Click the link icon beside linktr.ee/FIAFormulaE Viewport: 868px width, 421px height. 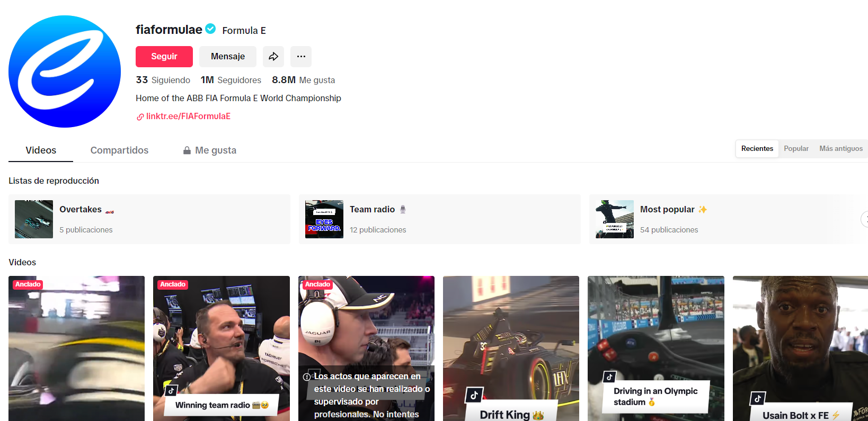(x=140, y=117)
